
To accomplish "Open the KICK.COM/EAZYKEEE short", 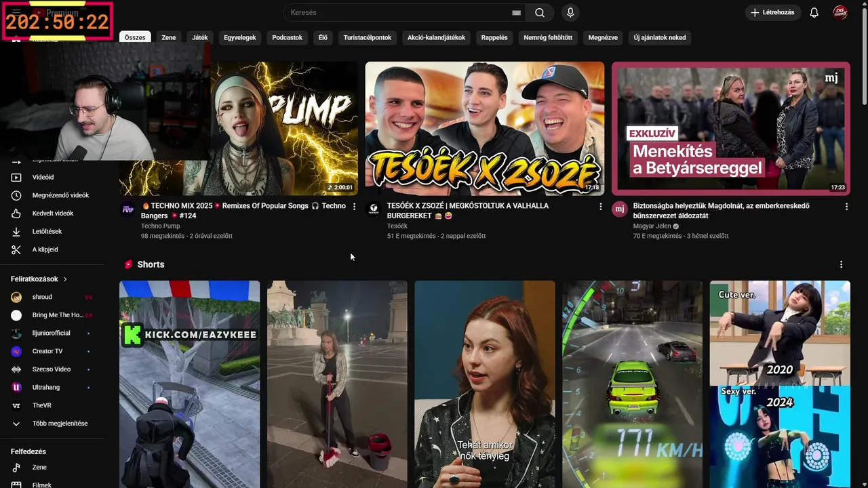I will (190, 384).
